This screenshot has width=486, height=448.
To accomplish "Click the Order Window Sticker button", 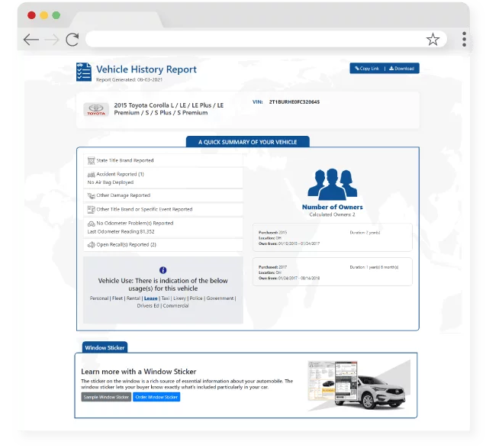I will point(156,397).
